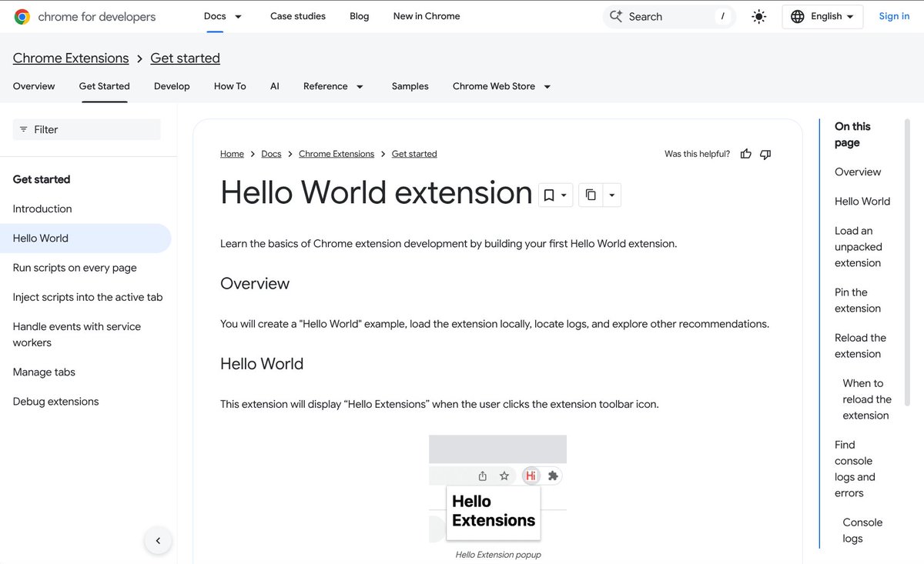Viewport: 924px width, 564px height.
Task: Open the English language selector
Action: click(822, 16)
